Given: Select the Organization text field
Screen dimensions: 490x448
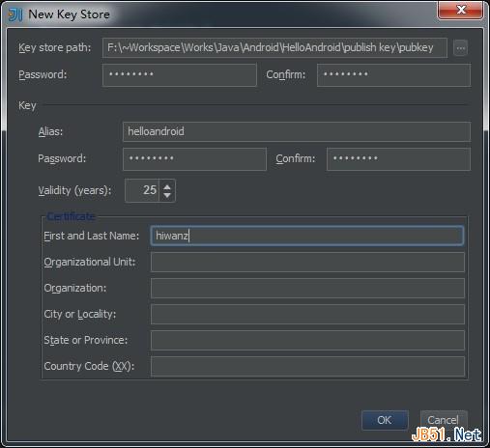Looking at the screenshot, I should (x=307, y=288).
